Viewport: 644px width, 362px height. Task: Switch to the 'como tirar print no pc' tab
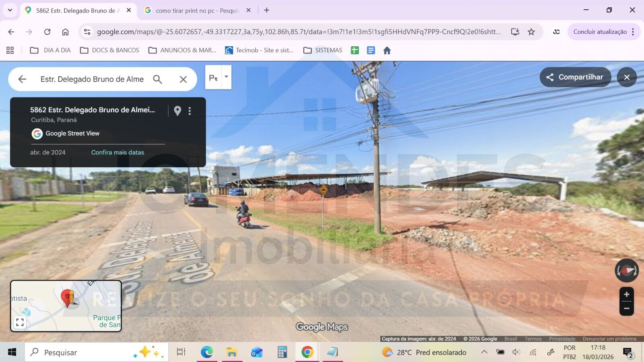[x=197, y=10]
